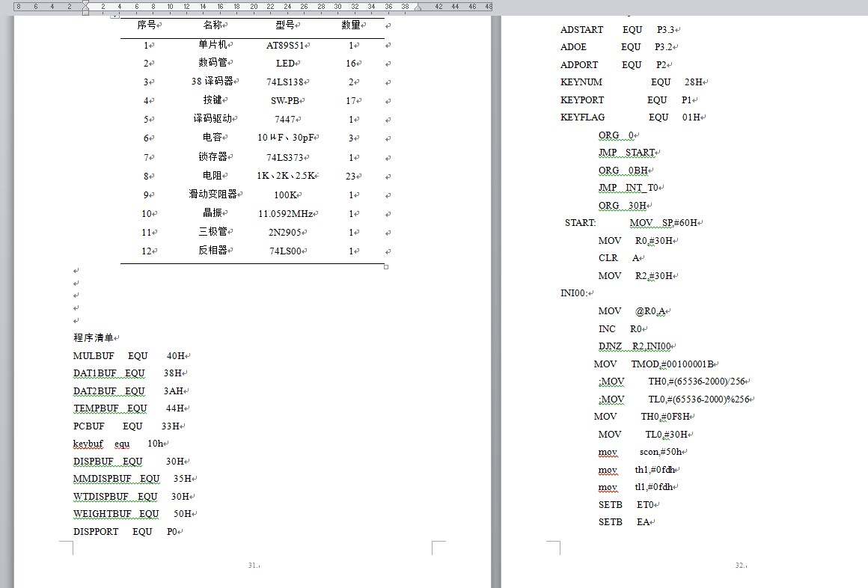Click the text MOV SP,#60H

[664, 223]
